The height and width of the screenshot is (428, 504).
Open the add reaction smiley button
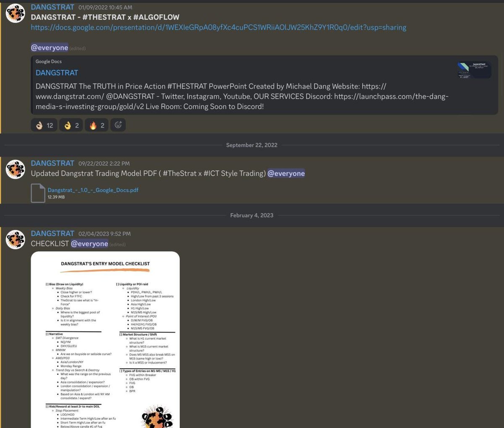118,125
